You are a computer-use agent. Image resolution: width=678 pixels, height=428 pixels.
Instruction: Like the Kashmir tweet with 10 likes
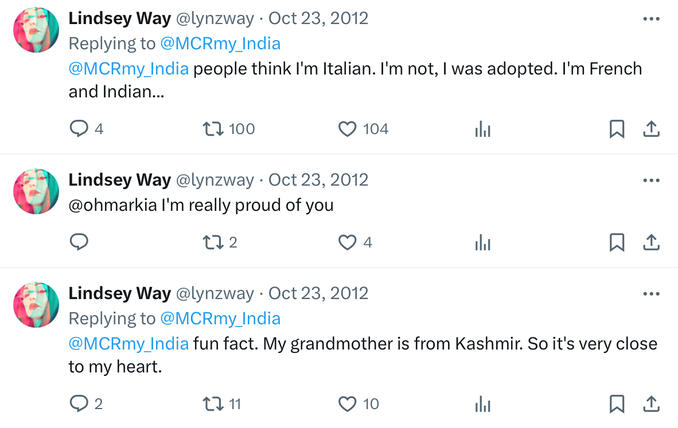(347, 404)
